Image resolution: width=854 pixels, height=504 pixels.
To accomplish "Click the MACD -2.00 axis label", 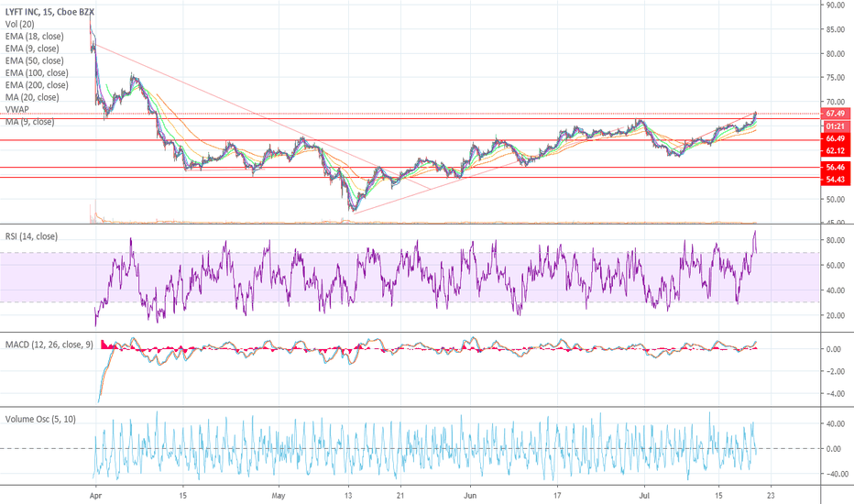I will click(x=834, y=372).
